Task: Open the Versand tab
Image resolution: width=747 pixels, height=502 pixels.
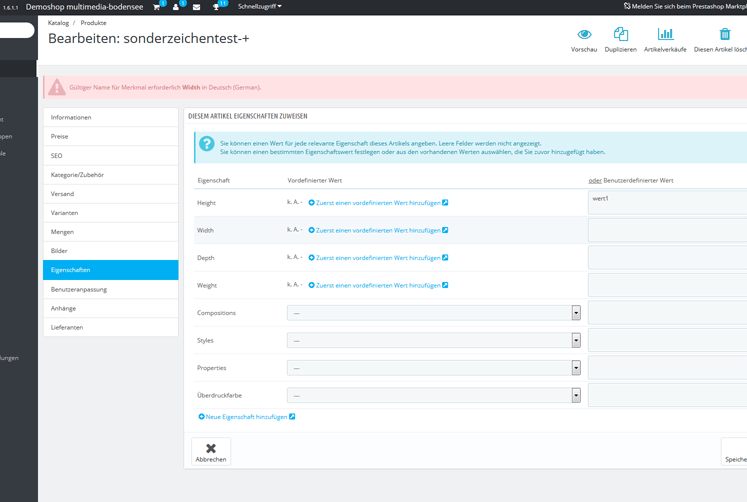Action: [111, 194]
